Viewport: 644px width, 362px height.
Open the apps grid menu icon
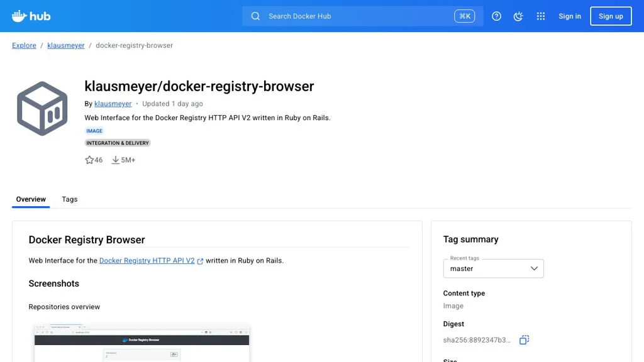coord(541,16)
